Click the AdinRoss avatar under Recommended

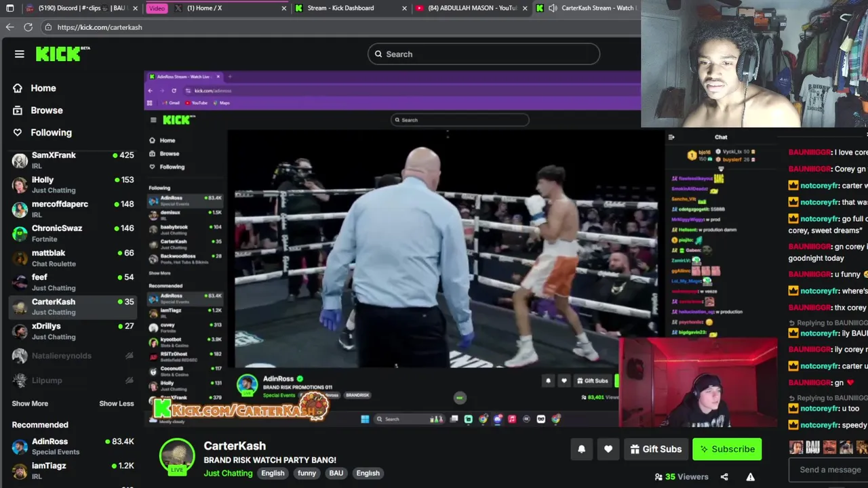point(20,447)
